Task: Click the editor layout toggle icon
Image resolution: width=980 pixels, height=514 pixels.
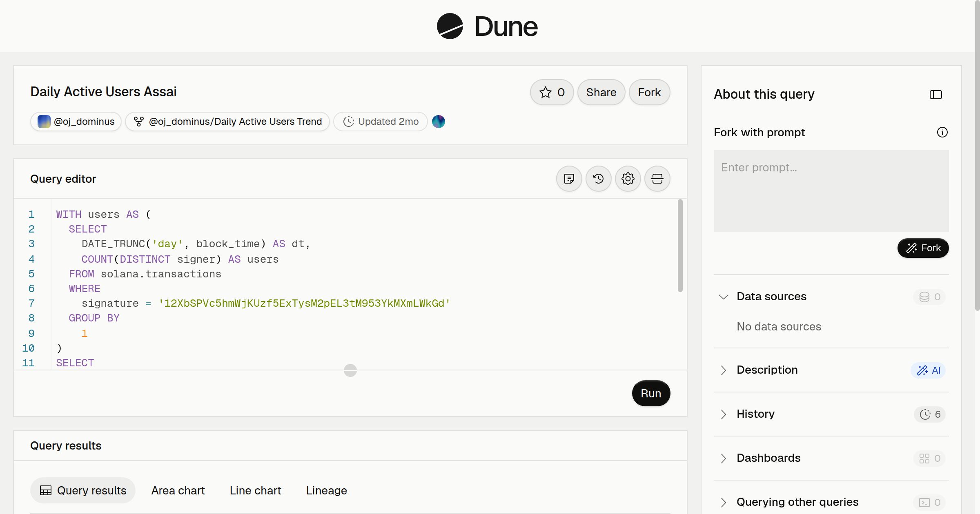Action: point(657,179)
